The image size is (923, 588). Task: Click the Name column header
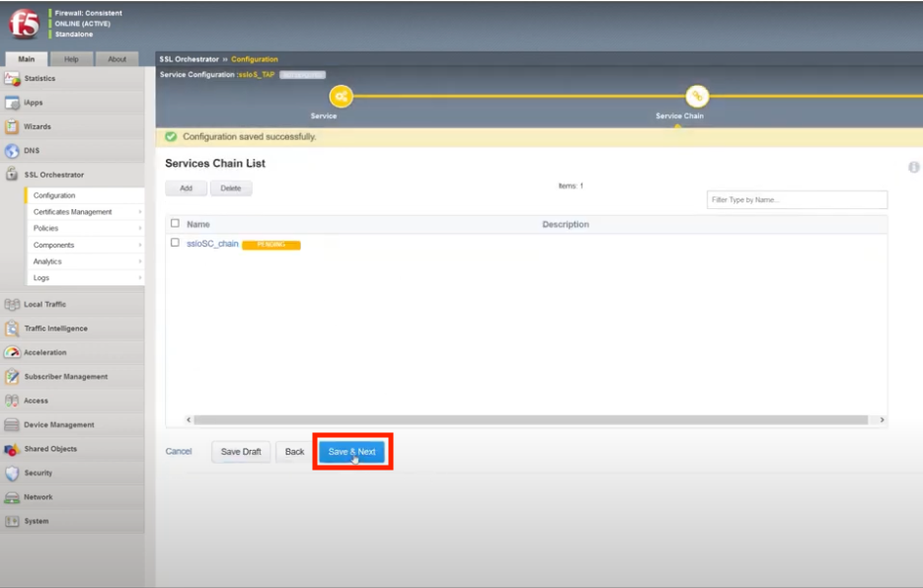pyautogui.click(x=198, y=224)
